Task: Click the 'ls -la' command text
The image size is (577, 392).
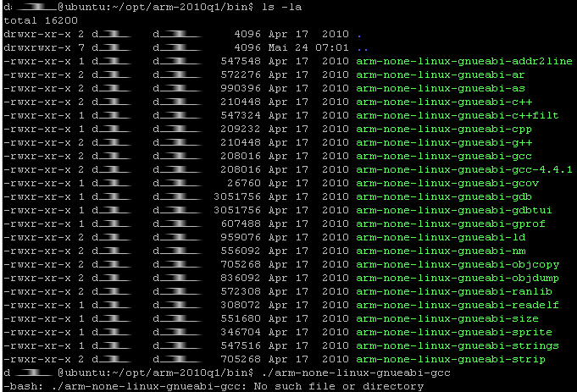Action: tap(282, 7)
